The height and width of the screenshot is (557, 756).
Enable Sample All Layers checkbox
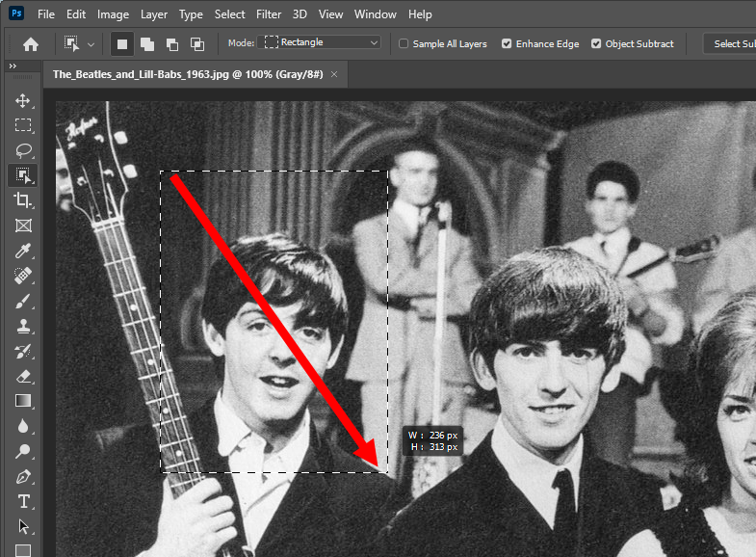tap(404, 44)
